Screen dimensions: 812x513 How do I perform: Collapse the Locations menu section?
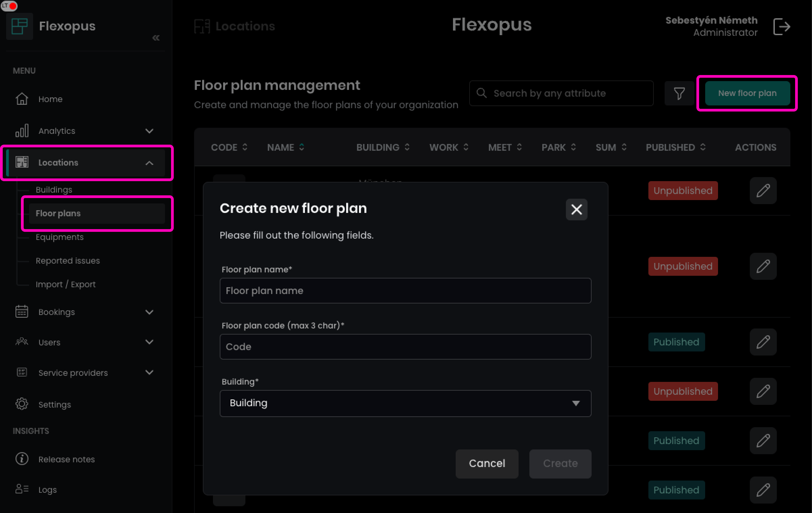point(149,163)
